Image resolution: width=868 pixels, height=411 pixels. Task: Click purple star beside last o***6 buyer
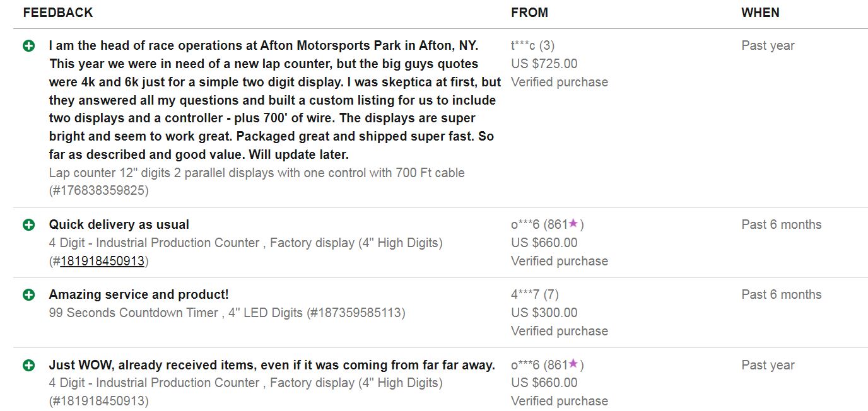(573, 364)
